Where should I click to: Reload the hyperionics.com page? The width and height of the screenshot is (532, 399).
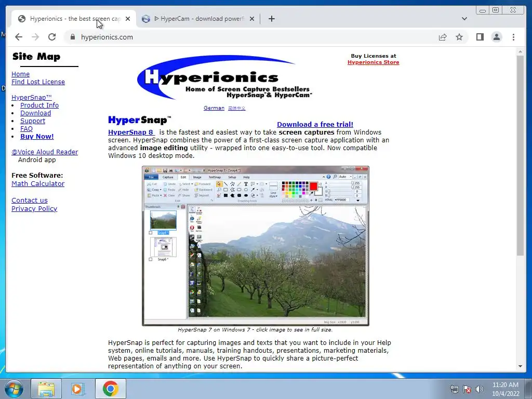(x=52, y=37)
